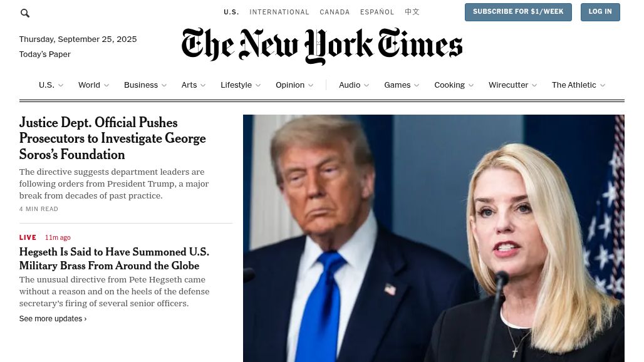Open the Soros Foundation investigation headline
Viewport: 644px width, 362px height.
click(113, 138)
